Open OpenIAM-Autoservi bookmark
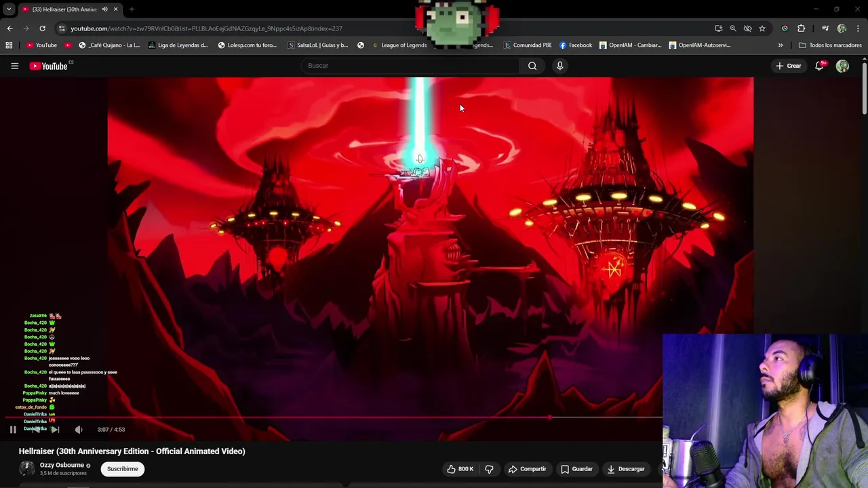The image size is (868, 488). [700, 45]
